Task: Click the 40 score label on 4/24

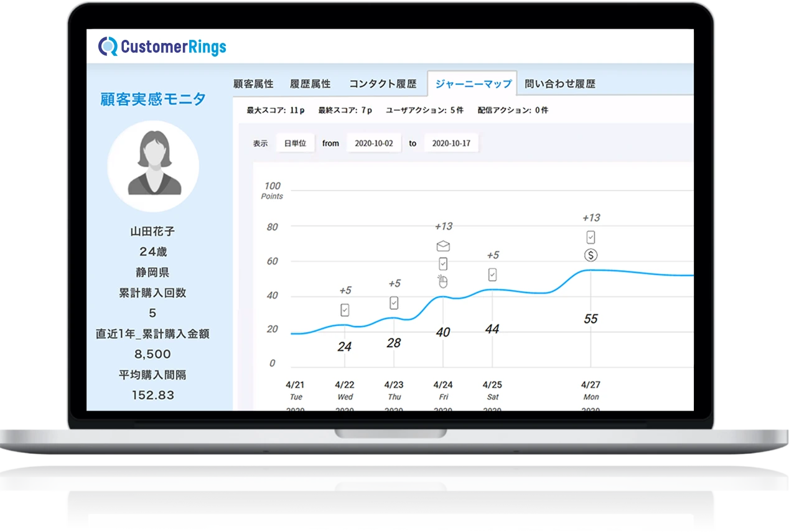Action: (x=443, y=333)
